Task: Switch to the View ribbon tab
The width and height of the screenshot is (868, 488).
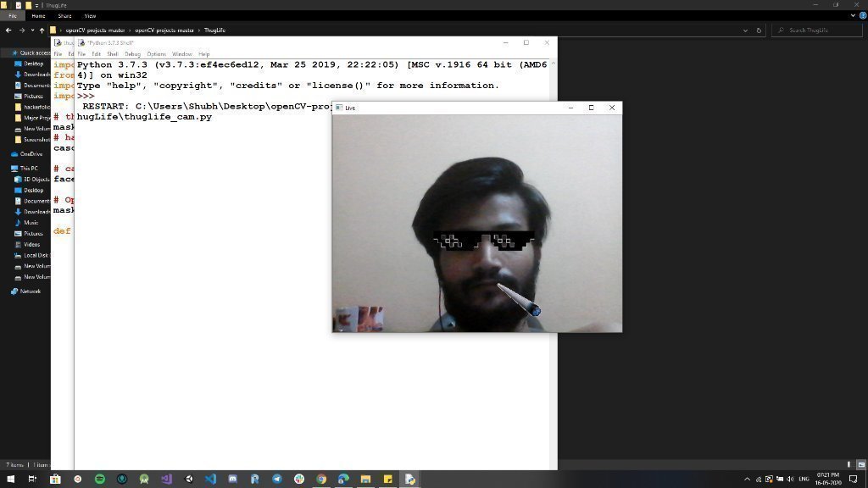Action: coord(88,15)
